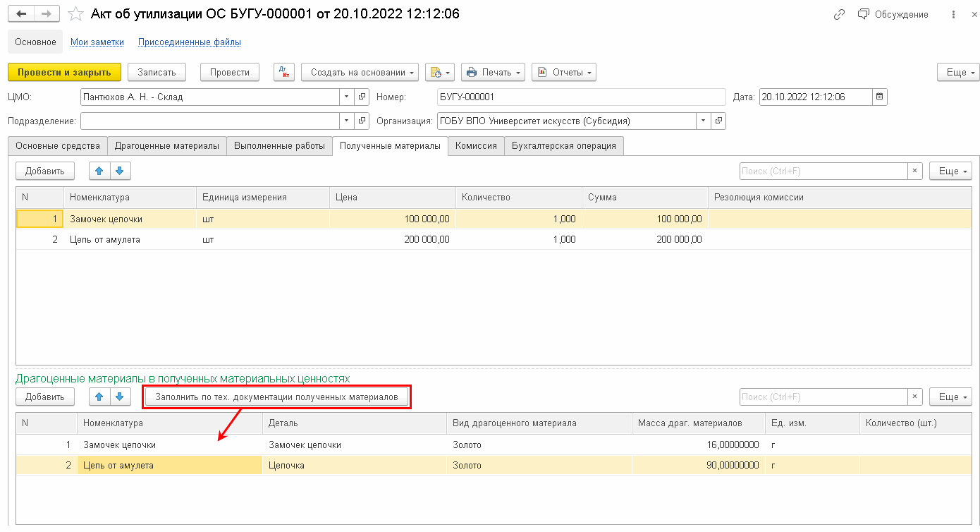The height and width of the screenshot is (532, 980).
Task: Focus the upper table search field
Action: click(x=823, y=171)
